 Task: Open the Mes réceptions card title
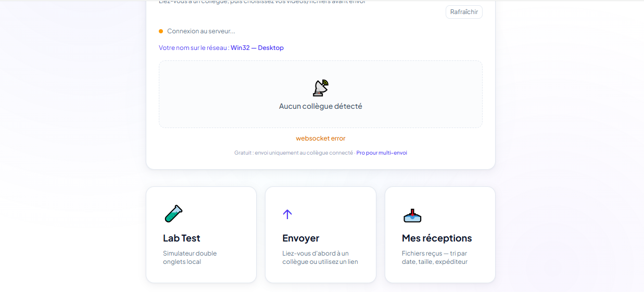437,238
